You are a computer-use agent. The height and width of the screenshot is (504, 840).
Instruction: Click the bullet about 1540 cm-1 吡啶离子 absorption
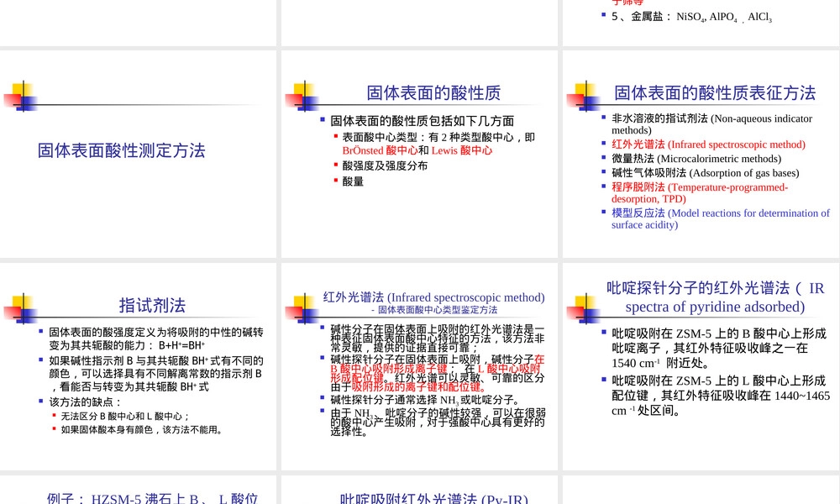click(718, 348)
